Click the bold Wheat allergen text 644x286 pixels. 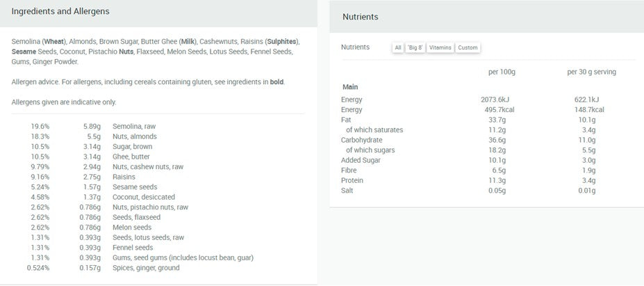click(x=55, y=42)
